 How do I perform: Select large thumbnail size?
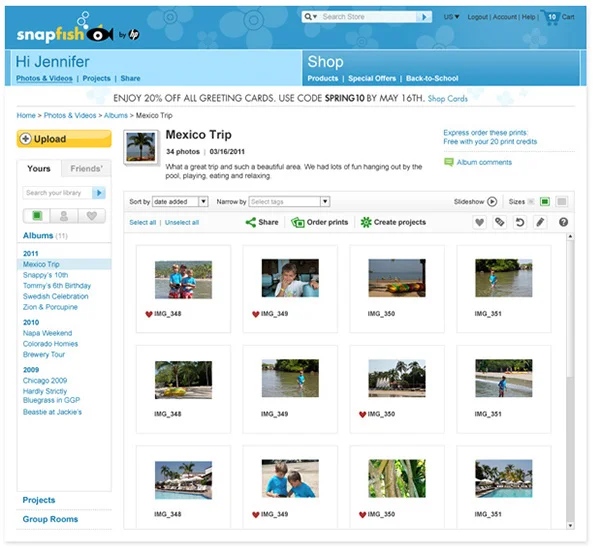click(561, 202)
